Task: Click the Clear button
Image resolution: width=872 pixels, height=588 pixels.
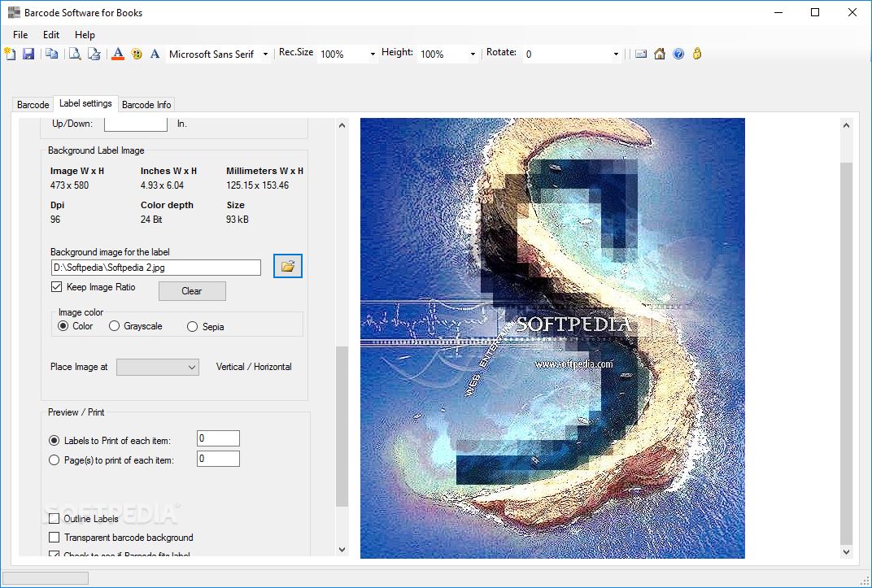Action: pyautogui.click(x=192, y=291)
